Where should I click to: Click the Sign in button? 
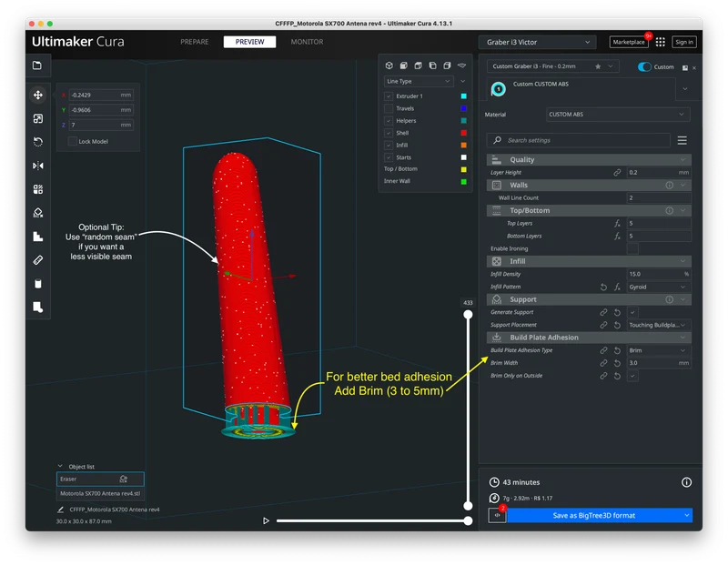click(x=684, y=42)
